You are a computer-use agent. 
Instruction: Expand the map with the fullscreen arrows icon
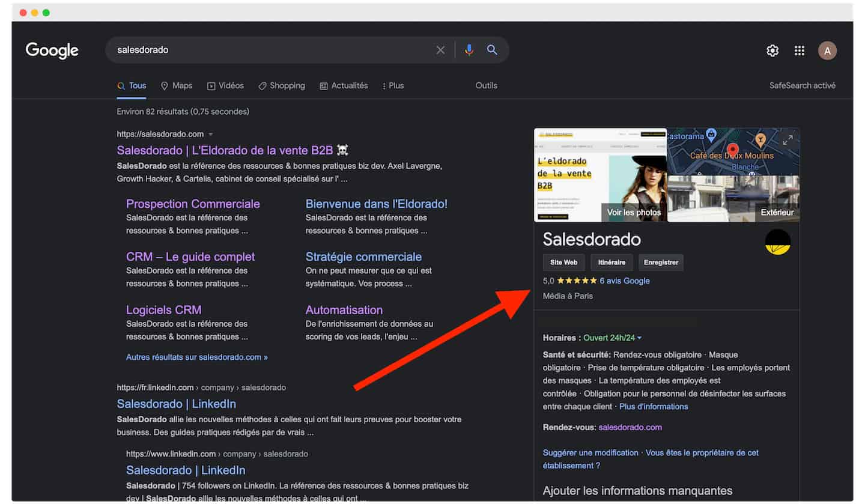(788, 139)
